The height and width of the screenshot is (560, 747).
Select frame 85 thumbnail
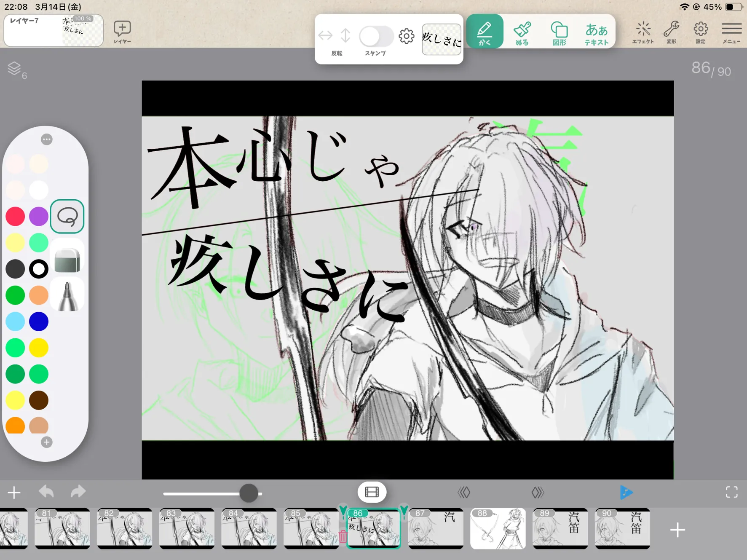click(311, 528)
